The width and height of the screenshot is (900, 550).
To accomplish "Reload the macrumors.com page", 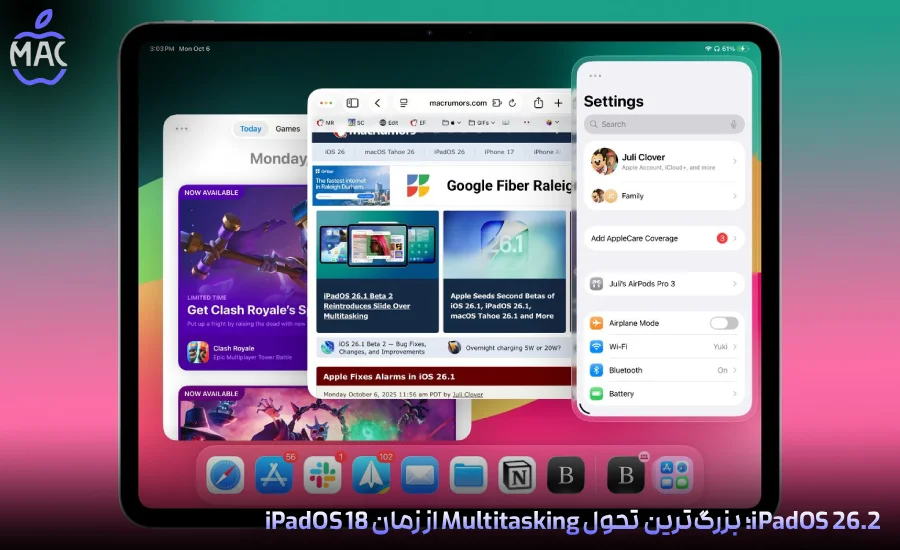I will point(513,103).
